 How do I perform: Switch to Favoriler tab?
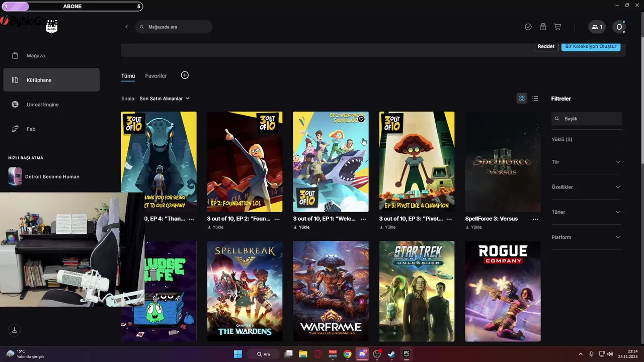156,76
